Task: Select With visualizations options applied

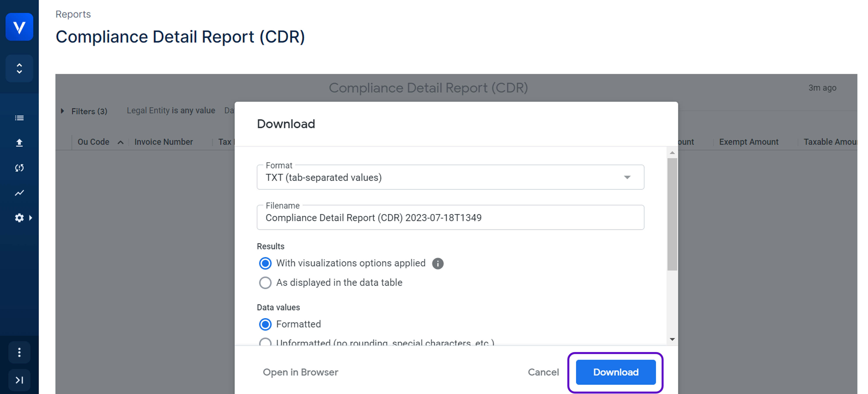Action: 265,263
